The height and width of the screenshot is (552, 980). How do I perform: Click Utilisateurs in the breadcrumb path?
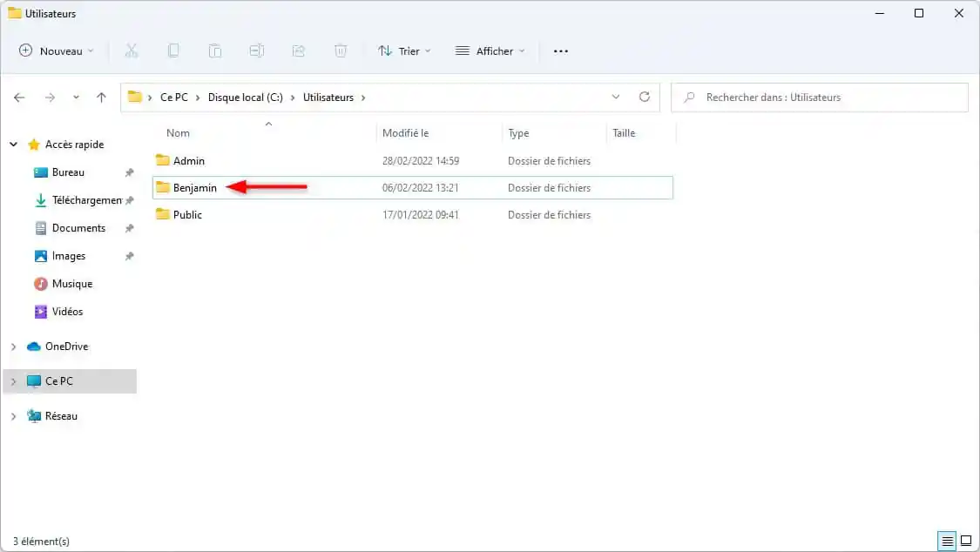click(328, 98)
